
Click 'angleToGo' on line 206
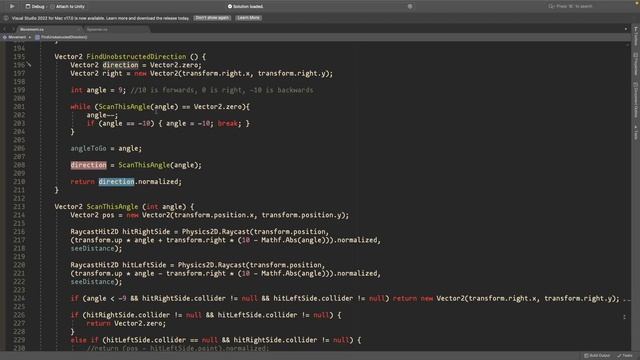coord(88,148)
